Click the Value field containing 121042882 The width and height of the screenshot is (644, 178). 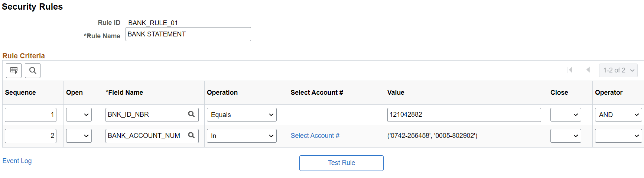[x=464, y=115]
